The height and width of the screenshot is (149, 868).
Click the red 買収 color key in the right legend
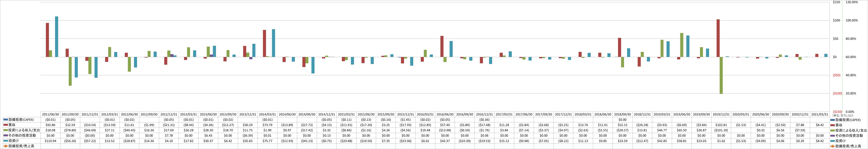pyautogui.click(x=833, y=125)
